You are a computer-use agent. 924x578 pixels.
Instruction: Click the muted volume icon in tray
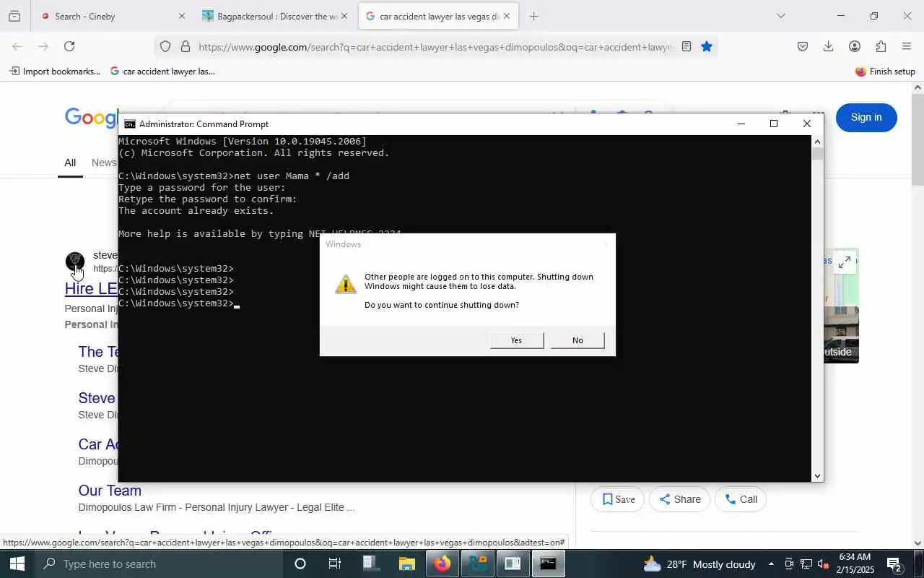coord(823,564)
